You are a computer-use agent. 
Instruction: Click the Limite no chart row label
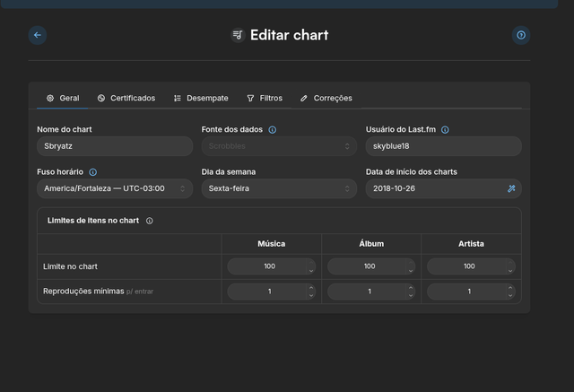70,266
